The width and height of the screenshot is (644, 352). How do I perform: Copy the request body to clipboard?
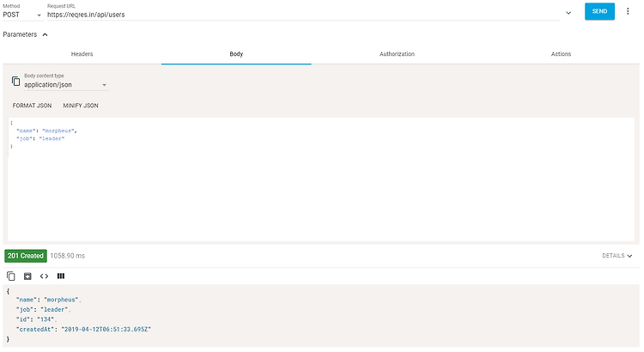[x=15, y=82]
